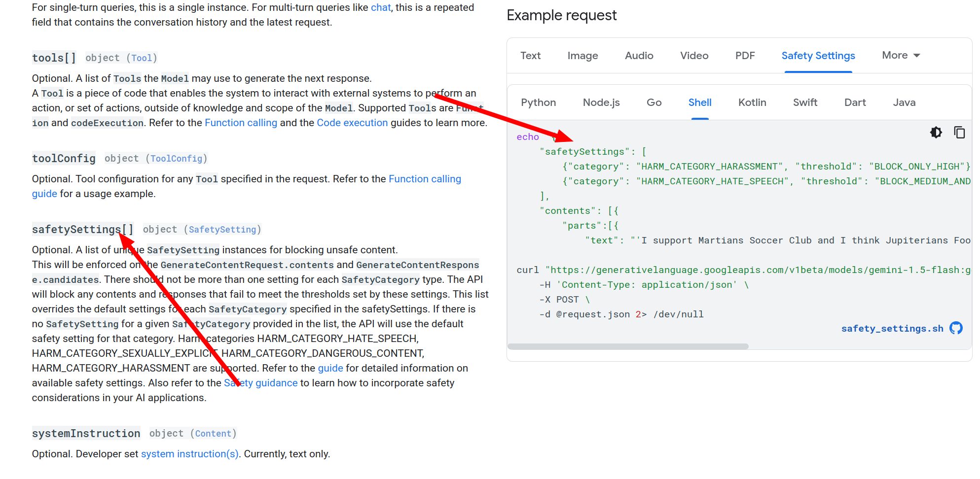The image size is (980, 479).
Task: Select the Node.js language tab
Action: point(601,103)
